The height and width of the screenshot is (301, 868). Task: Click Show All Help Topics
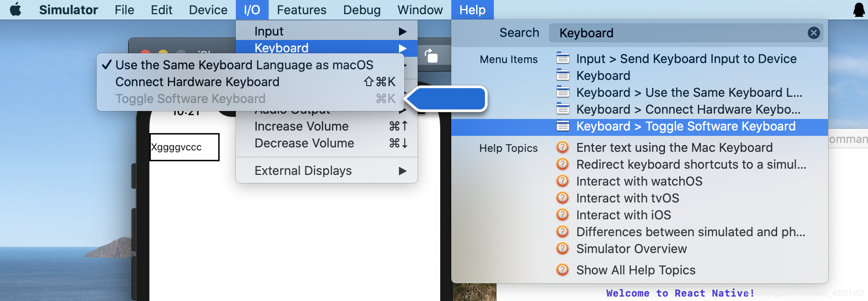(636, 270)
